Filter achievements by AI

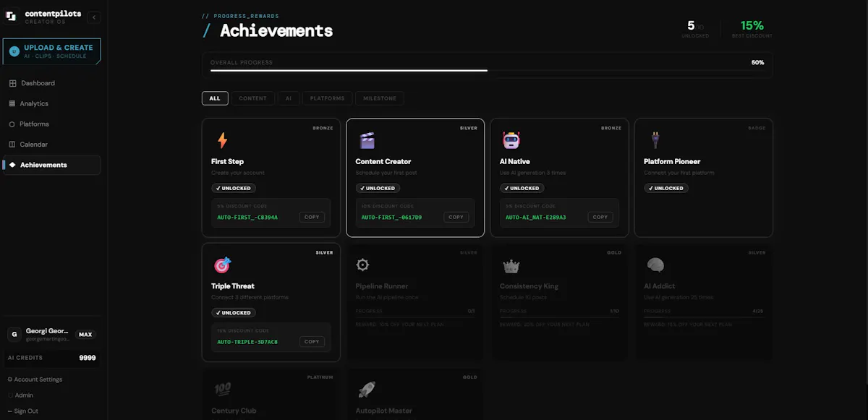tap(288, 98)
